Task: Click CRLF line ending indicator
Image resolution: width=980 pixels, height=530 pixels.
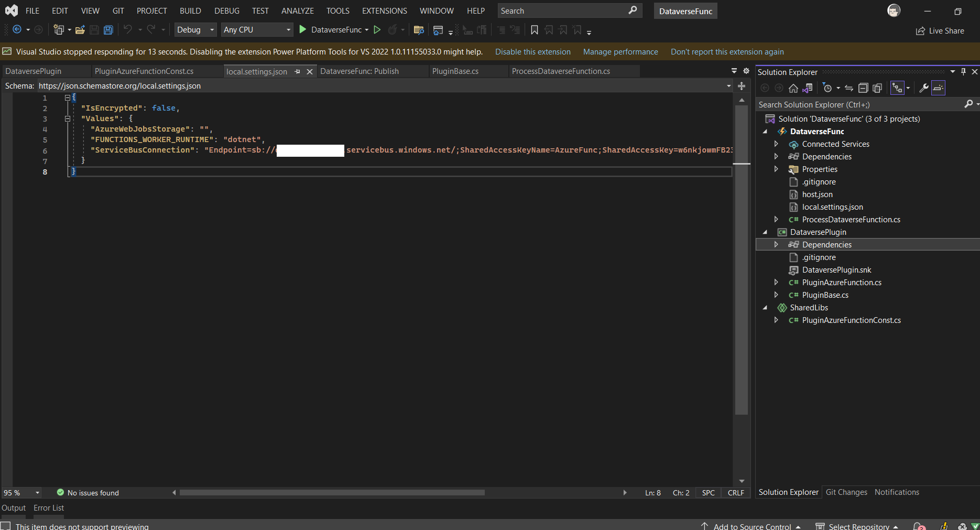Action: point(736,493)
